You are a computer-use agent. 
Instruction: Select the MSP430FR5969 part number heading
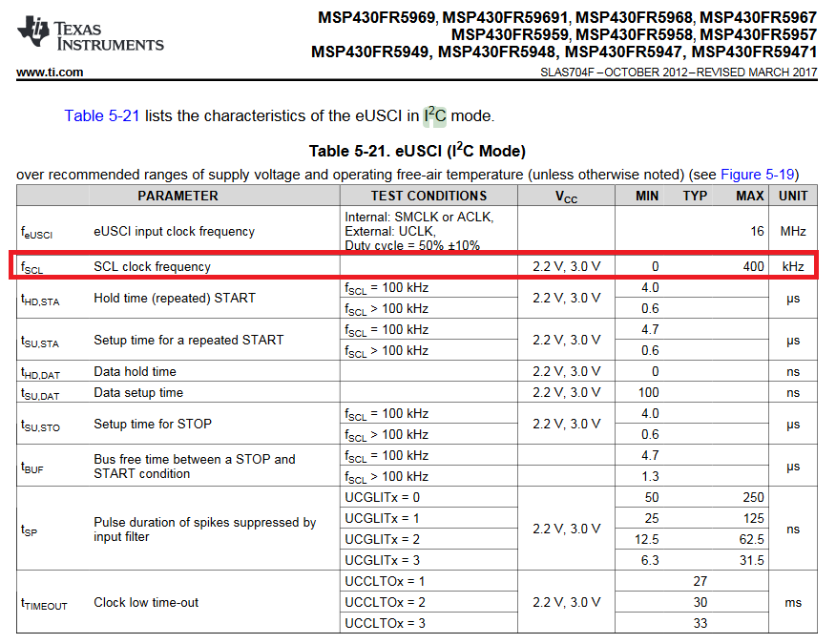click(x=376, y=17)
